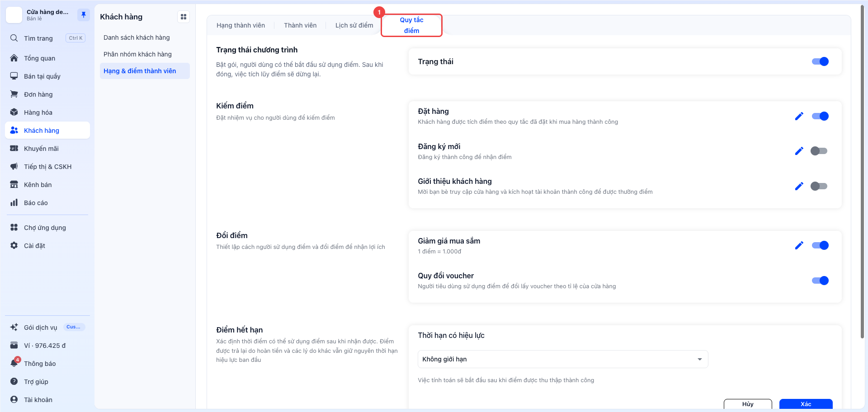
Task: Open the Cài đặt gear icon
Action: [x=14, y=245]
